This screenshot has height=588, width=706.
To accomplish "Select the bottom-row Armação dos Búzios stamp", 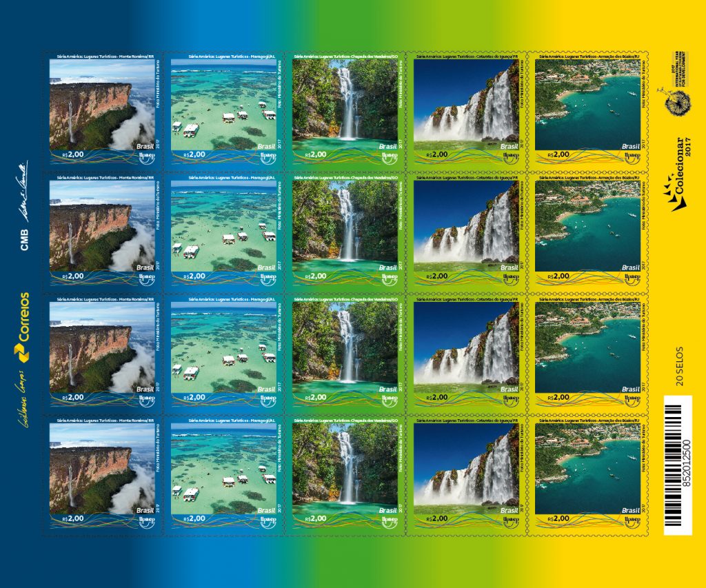I will click(x=587, y=474).
